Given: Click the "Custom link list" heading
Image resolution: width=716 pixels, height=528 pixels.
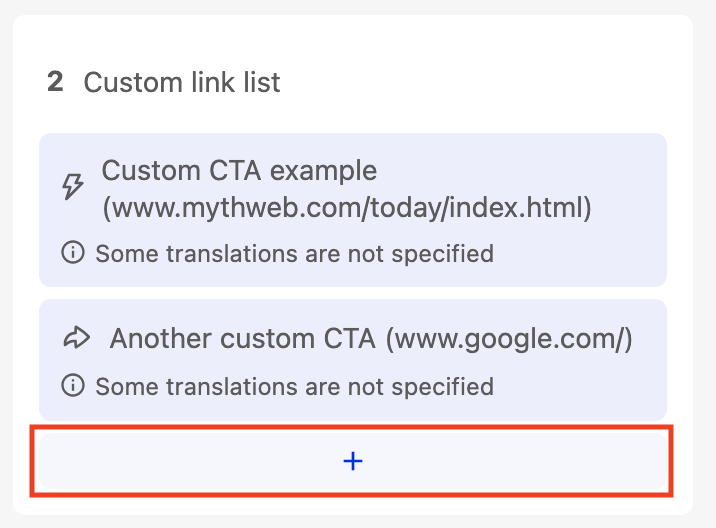Looking at the screenshot, I should [x=182, y=82].
